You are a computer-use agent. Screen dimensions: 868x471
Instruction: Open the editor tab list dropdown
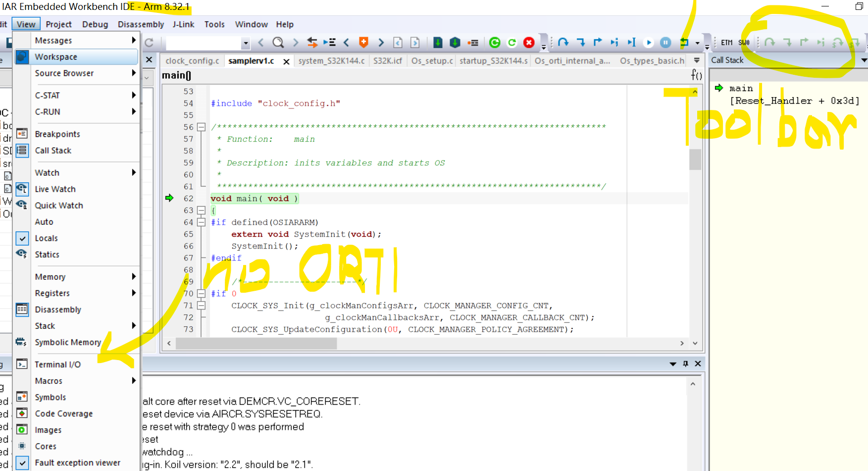(x=697, y=60)
